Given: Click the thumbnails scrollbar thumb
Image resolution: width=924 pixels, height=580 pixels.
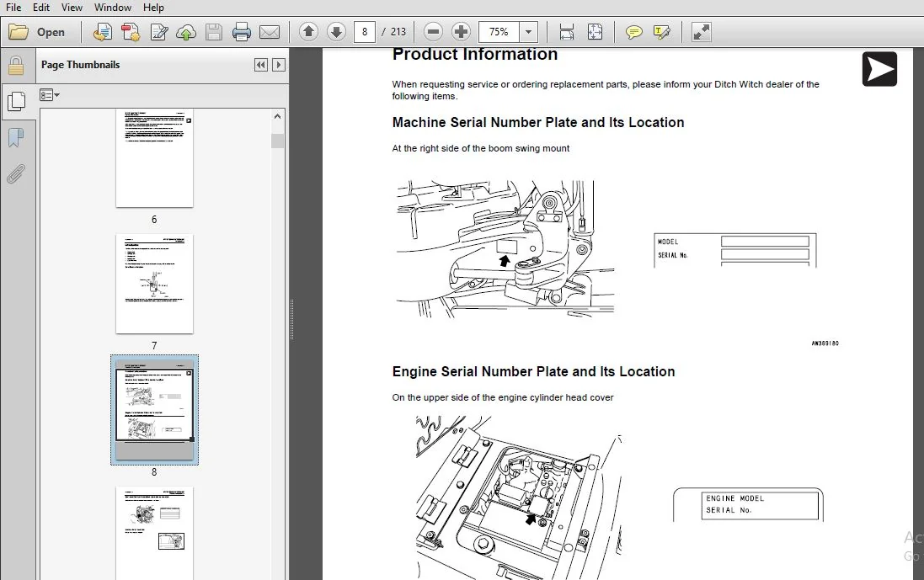Looking at the screenshot, I should coord(278,141).
